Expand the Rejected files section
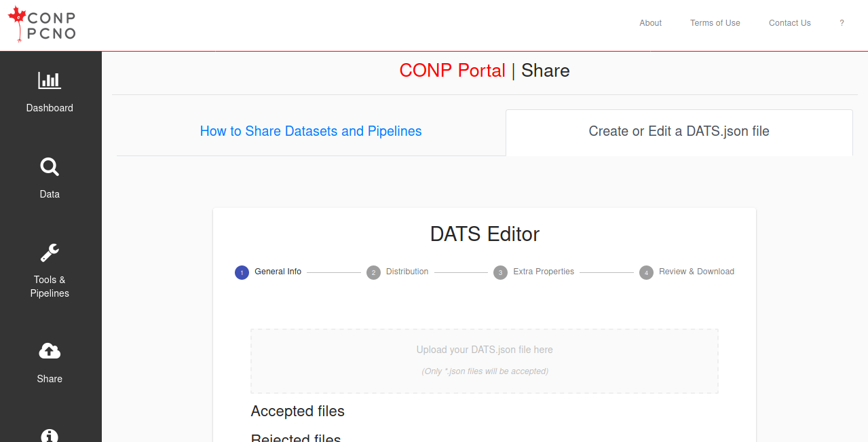This screenshot has width=868, height=442. [x=295, y=438]
